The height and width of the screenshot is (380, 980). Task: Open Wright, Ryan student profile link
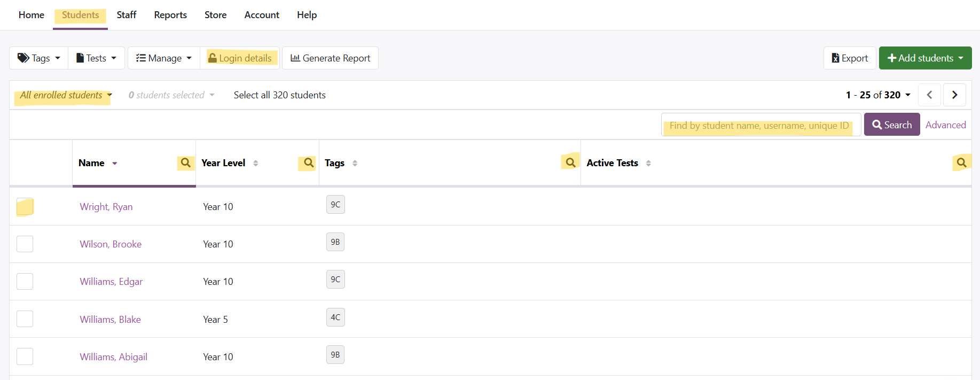click(106, 207)
